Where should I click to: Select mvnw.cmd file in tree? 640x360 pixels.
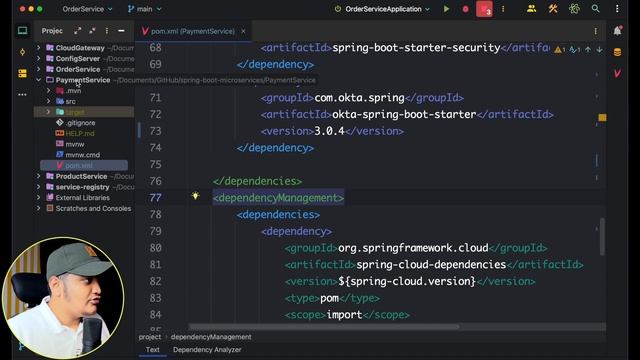tap(82, 155)
